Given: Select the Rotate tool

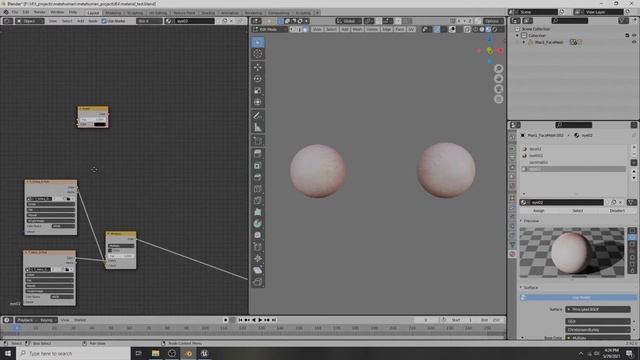Looking at the screenshot, I should 258,79.
